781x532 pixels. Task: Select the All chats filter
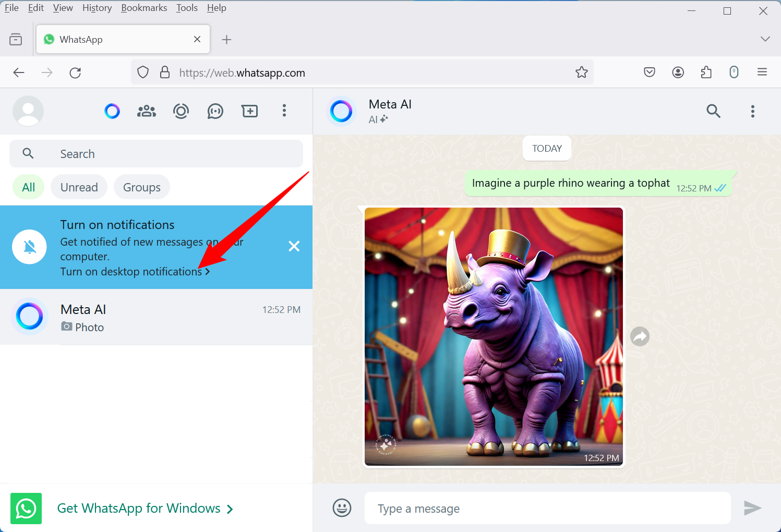point(28,187)
